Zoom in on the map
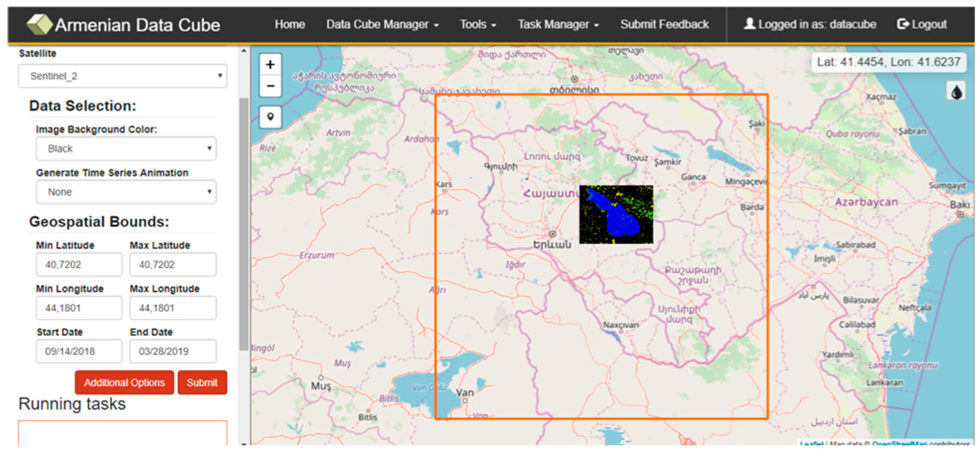Viewport: 980px width, 453px height. [x=270, y=64]
